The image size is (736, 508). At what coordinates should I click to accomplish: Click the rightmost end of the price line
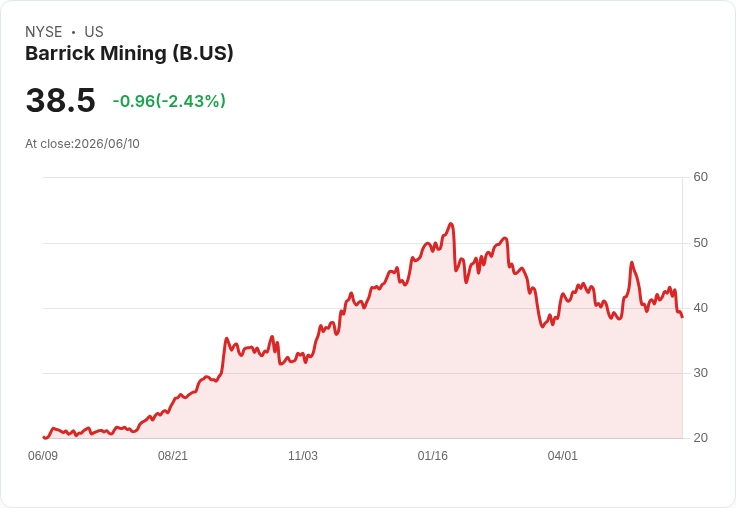pos(682,317)
